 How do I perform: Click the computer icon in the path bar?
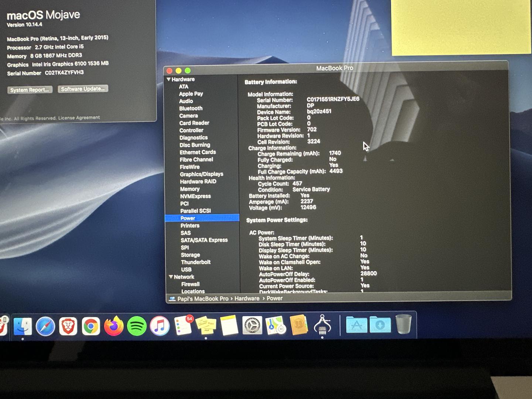coord(172,299)
